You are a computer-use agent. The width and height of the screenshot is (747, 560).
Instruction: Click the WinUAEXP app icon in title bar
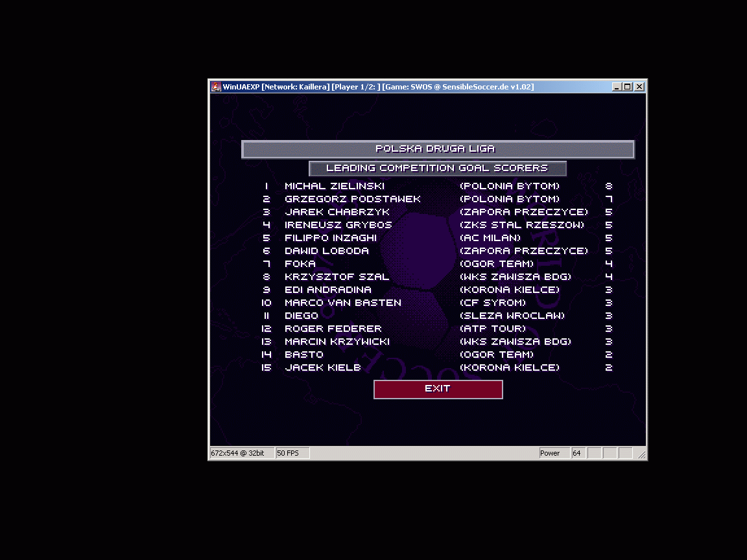tap(216, 87)
